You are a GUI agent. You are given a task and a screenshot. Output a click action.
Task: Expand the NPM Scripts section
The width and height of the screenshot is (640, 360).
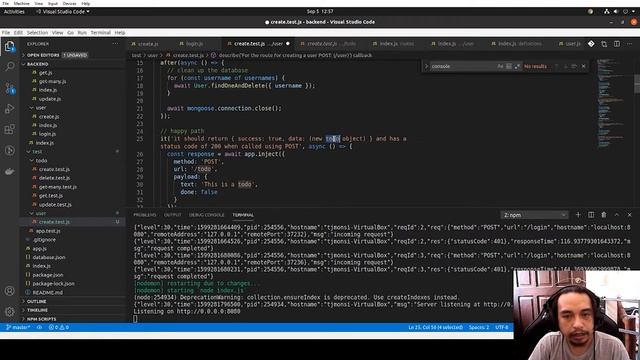(x=73, y=319)
